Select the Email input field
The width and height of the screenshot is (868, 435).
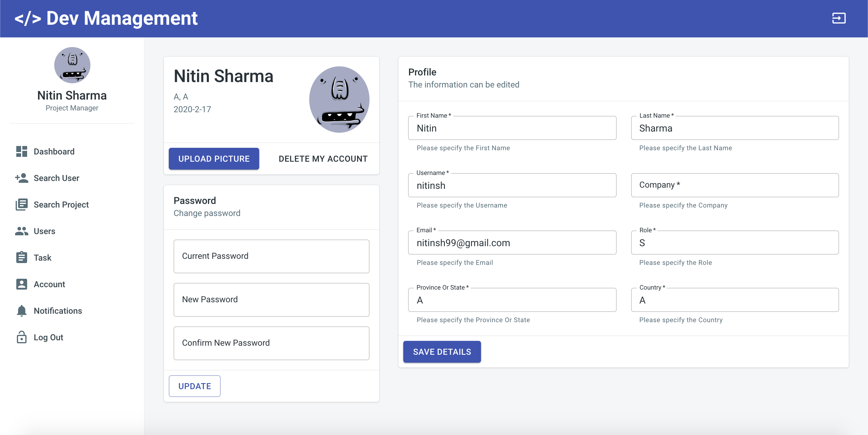pyautogui.click(x=512, y=243)
